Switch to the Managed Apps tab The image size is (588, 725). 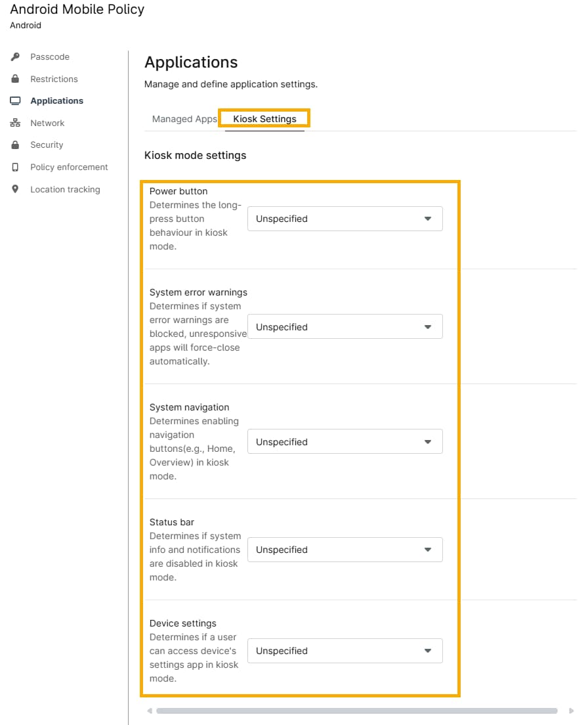pos(184,119)
